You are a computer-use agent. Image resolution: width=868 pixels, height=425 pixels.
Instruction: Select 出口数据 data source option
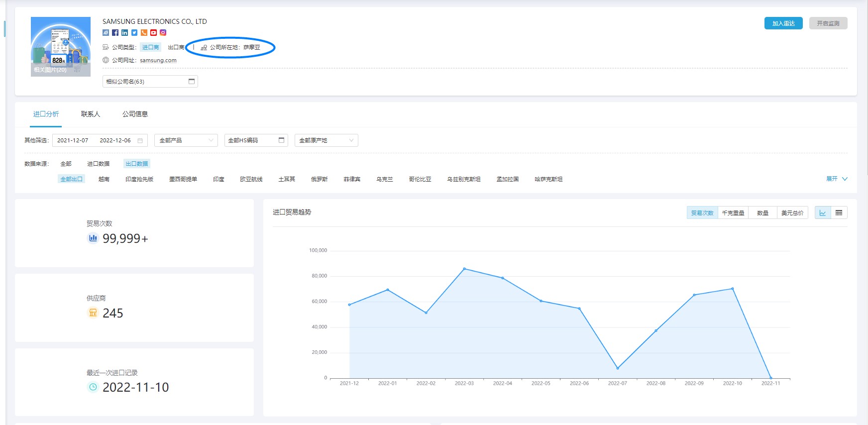[x=136, y=164]
